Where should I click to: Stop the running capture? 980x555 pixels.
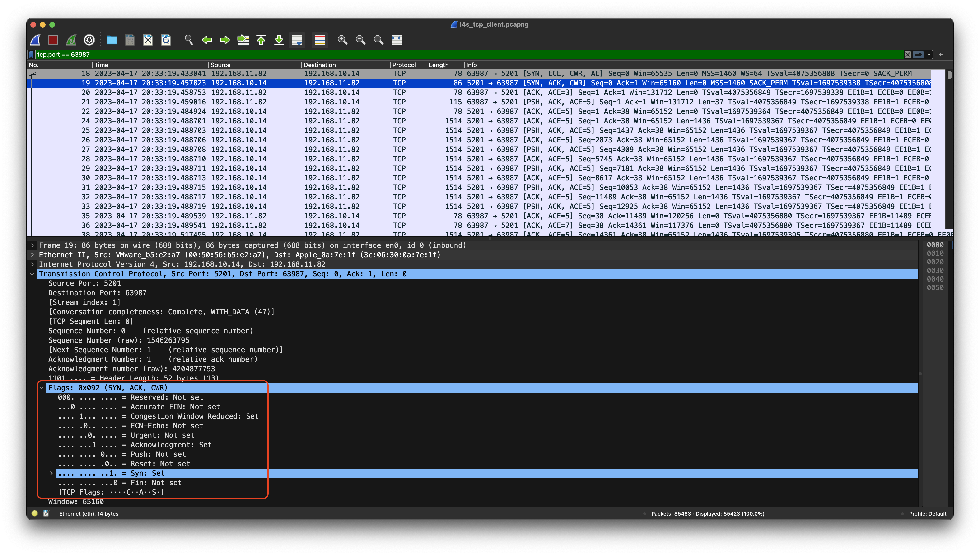(x=53, y=40)
